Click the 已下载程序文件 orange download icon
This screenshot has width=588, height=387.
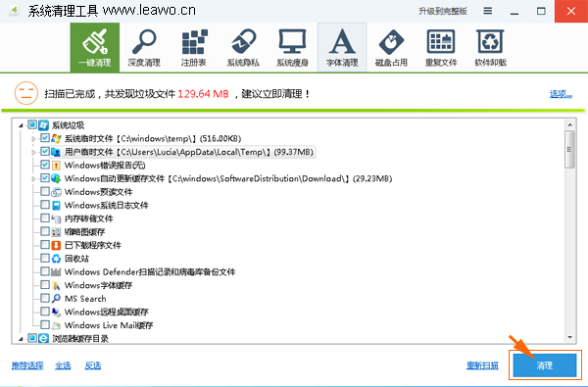pos(56,245)
